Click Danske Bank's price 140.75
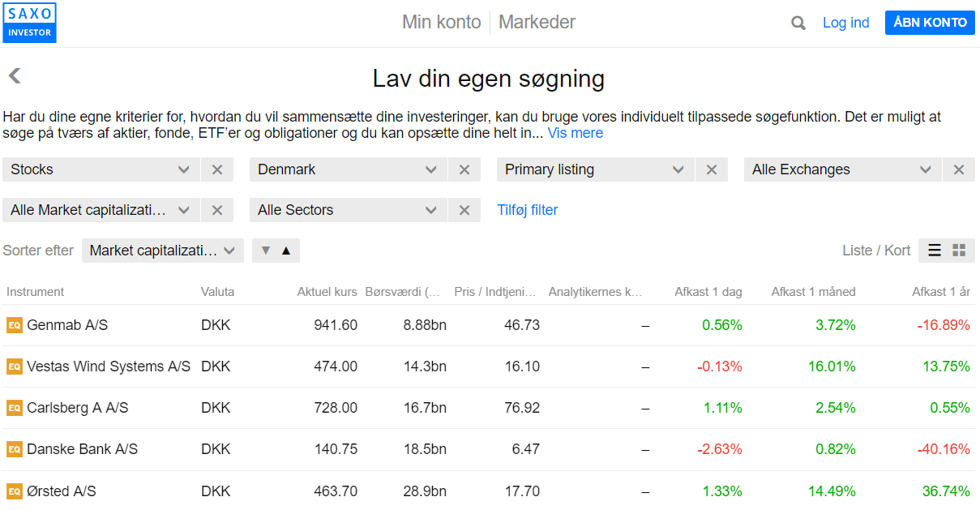The image size is (980, 510). (336, 449)
